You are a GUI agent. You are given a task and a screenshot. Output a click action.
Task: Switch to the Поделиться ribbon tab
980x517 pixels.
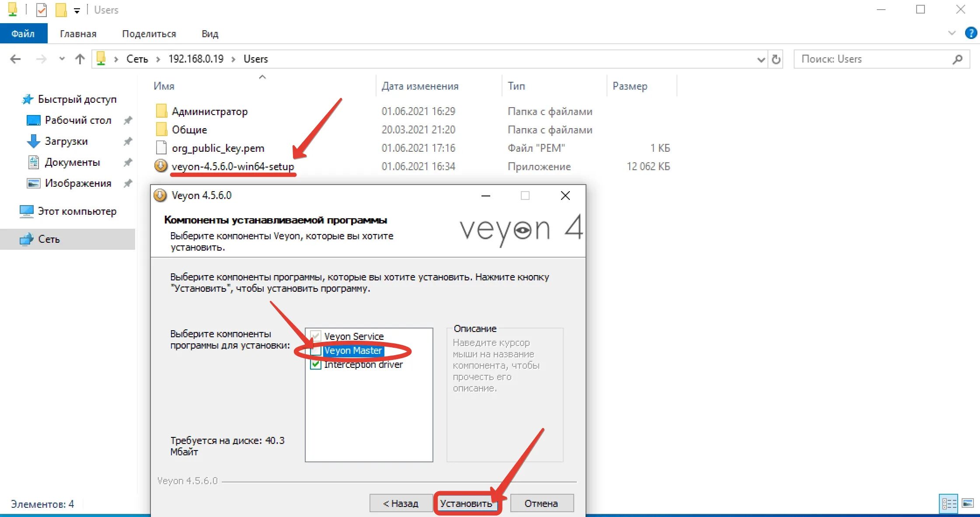pyautogui.click(x=149, y=34)
